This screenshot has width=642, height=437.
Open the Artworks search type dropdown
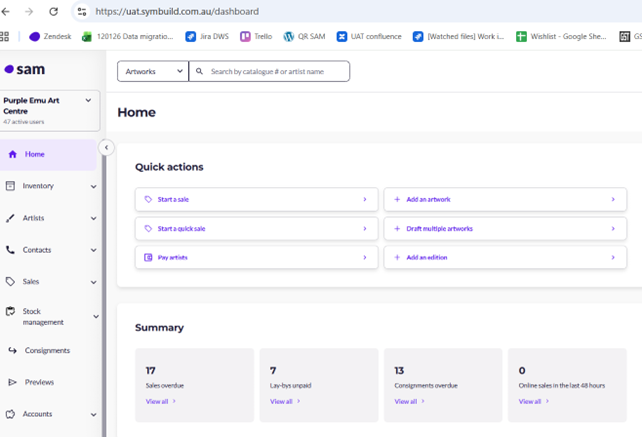153,72
